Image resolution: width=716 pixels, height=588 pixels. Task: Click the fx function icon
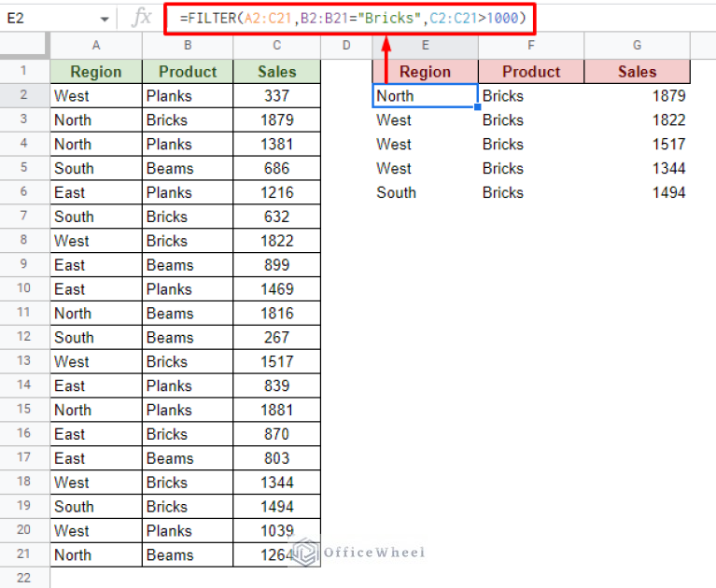point(142,17)
